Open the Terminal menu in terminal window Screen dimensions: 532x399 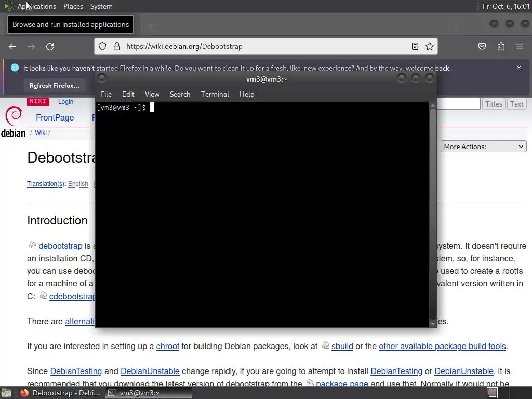[x=215, y=95]
